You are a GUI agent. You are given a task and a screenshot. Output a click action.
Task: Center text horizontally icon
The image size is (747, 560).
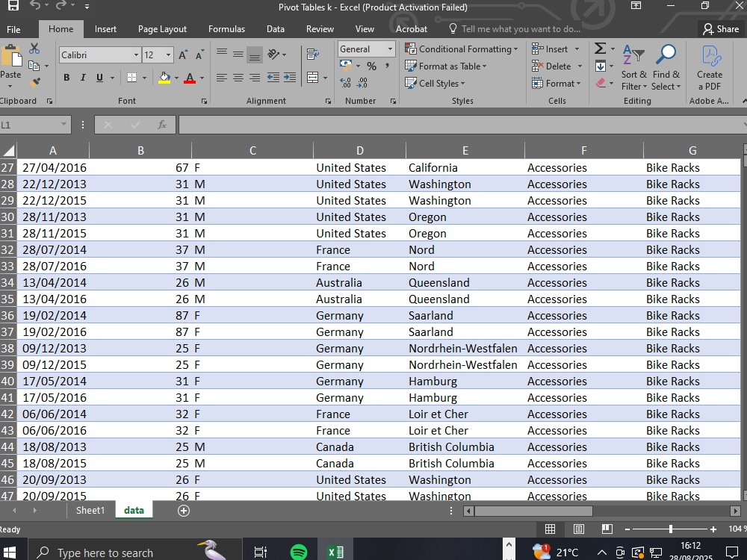[238, 78]
